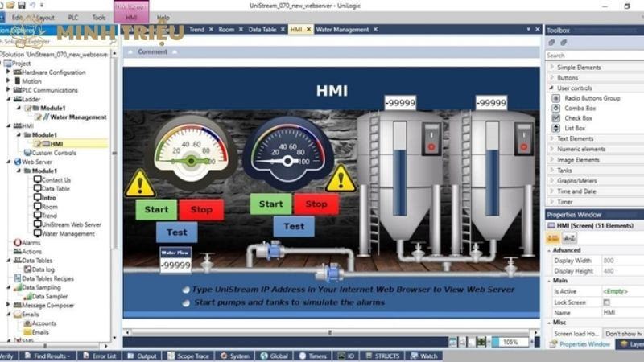Click the Alarms icon in the project tree
This screenshot has height=362, width=644.
tap(17, 241)
